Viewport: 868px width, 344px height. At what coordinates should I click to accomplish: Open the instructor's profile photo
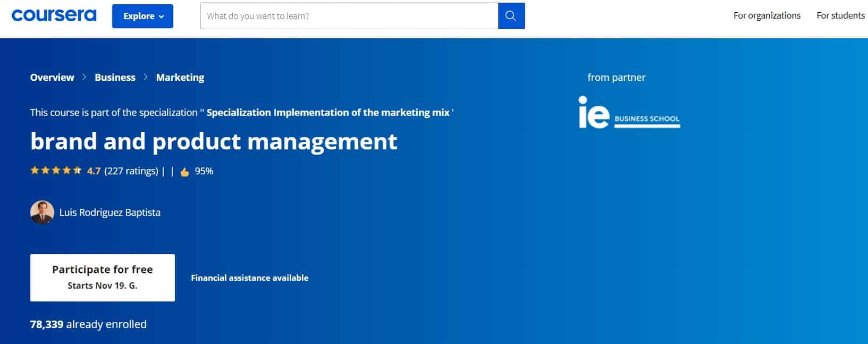click(42, 212)
